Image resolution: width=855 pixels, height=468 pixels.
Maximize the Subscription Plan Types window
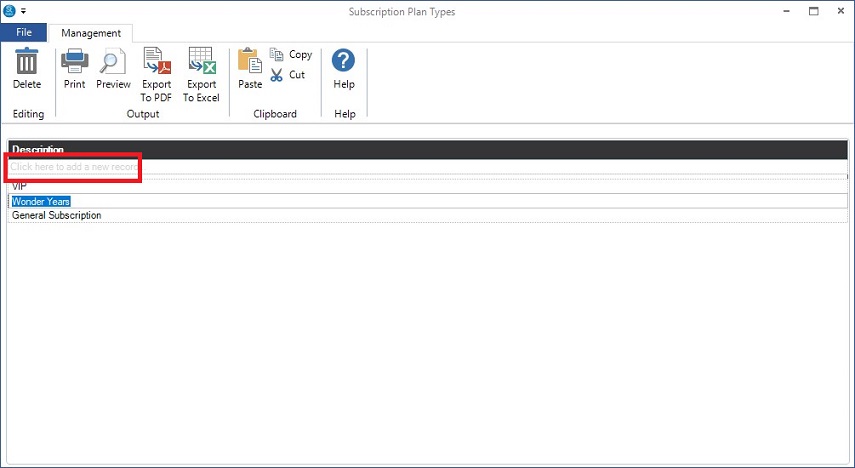[x=813, y=11]
